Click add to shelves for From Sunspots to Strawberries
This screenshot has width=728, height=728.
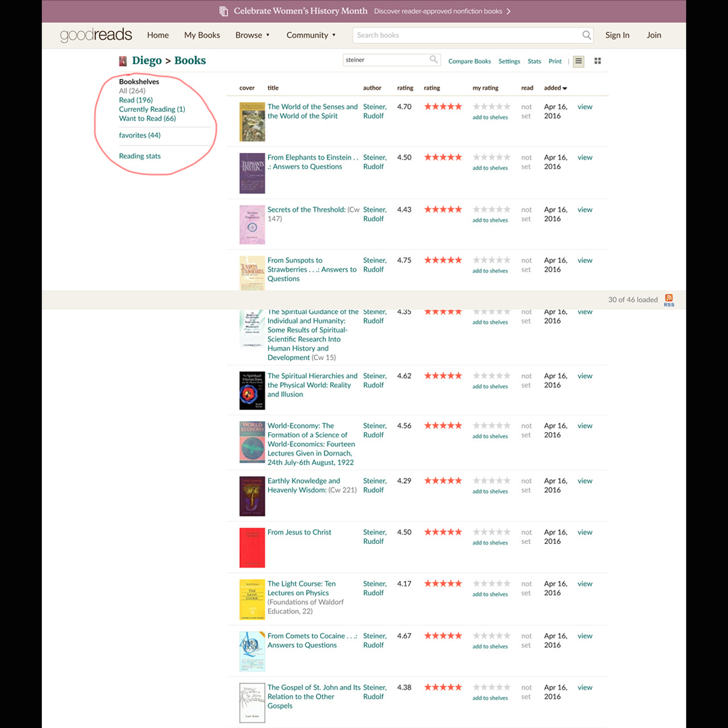[490, 271]
